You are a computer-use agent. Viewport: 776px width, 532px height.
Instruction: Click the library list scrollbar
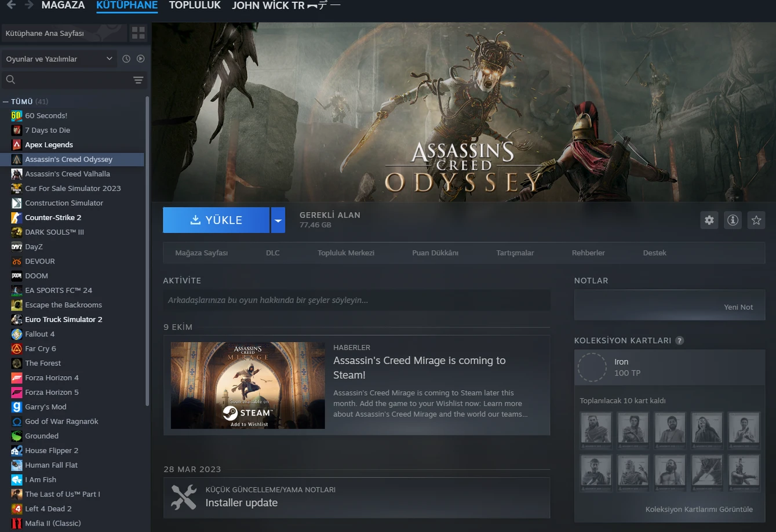147,251
